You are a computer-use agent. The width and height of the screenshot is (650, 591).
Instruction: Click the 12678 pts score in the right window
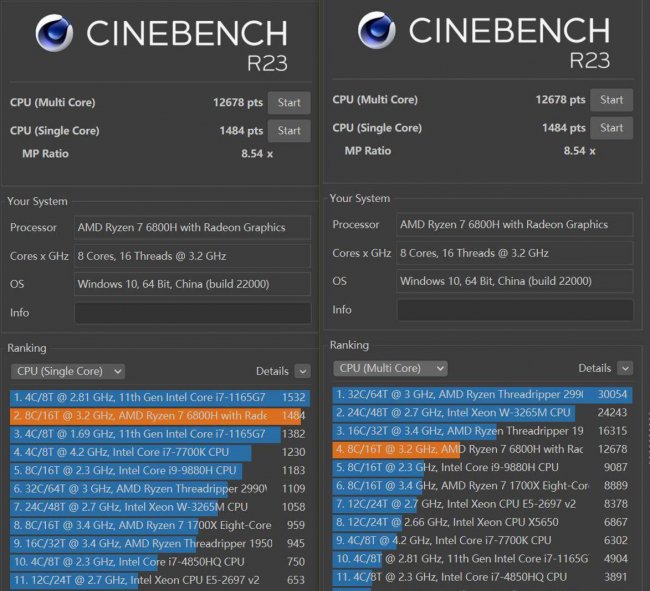tap(560, 99)
